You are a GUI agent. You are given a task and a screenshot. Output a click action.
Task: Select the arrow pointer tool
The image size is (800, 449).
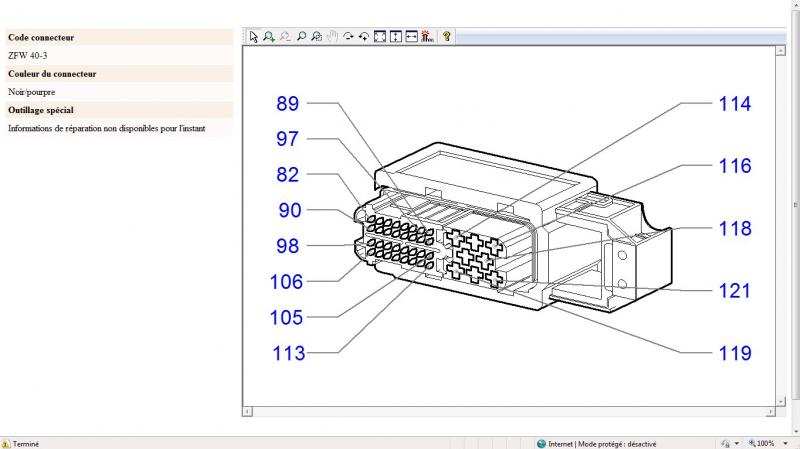(x=254, y=36)
